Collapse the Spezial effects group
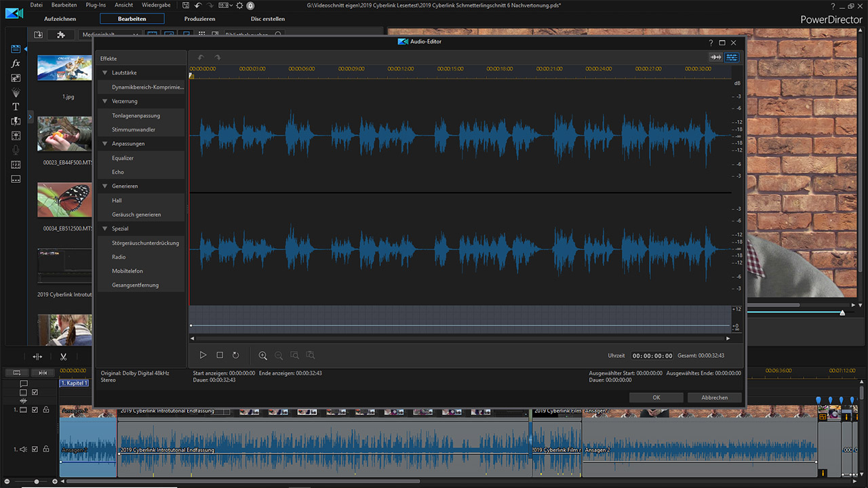This screenshot has height=488, width=868. [x=105, y=229]
